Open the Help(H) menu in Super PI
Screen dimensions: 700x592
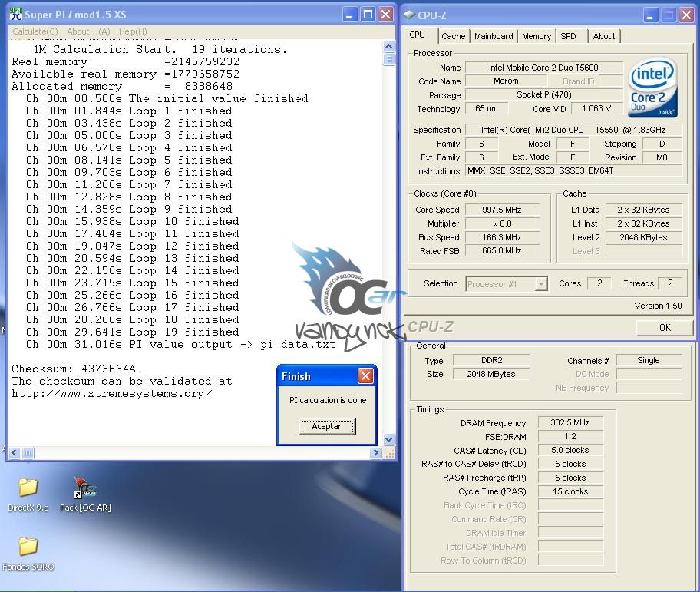(133, 31)
